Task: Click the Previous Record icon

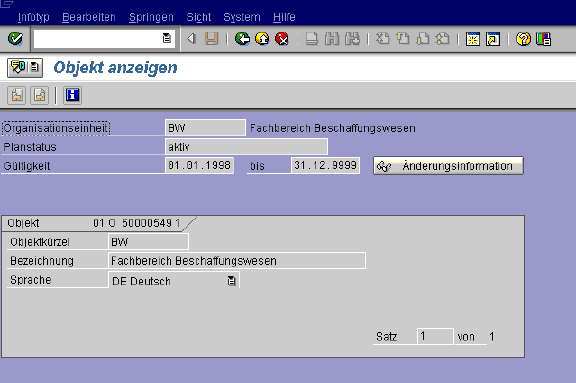Action: [x=17, y=95]
